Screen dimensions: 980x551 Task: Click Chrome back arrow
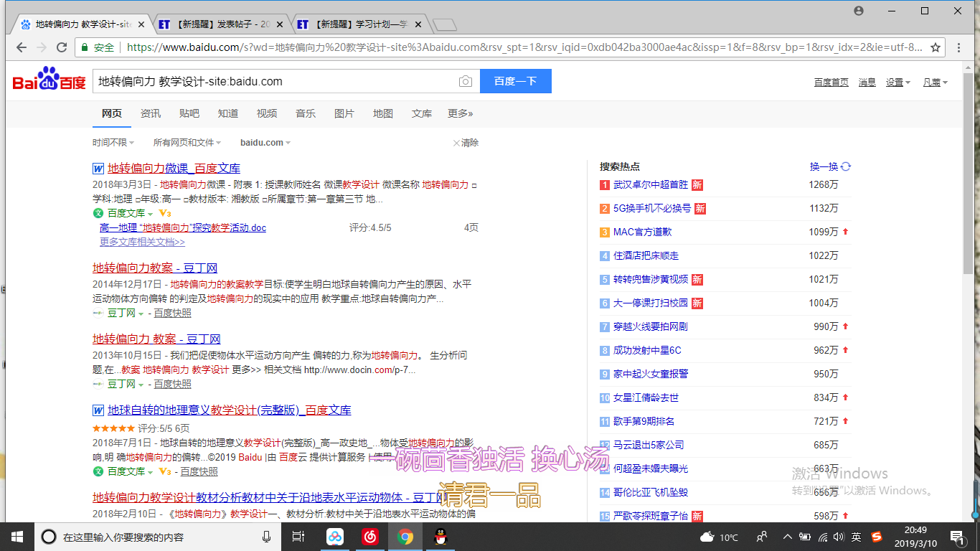(21, 47)
